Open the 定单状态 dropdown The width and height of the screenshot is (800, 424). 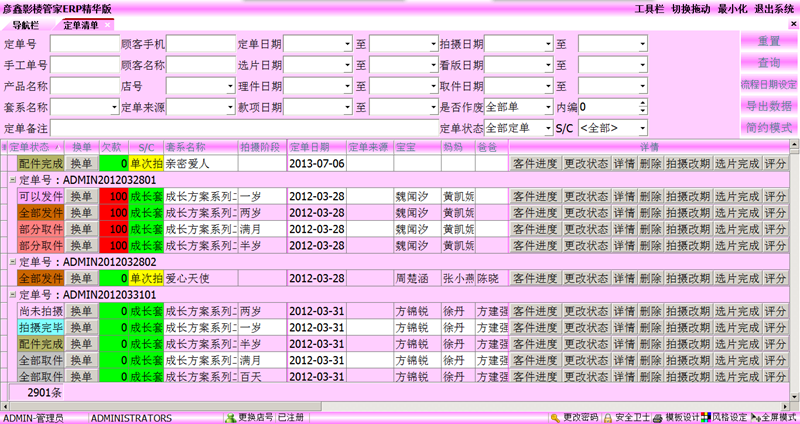(547, 128)
